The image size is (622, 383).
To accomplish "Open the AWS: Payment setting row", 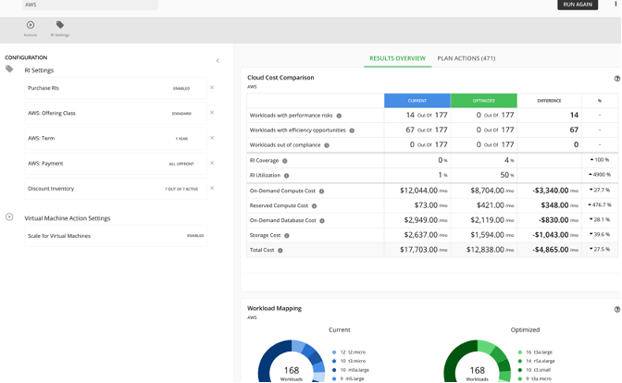I will [x=115, y=163].
